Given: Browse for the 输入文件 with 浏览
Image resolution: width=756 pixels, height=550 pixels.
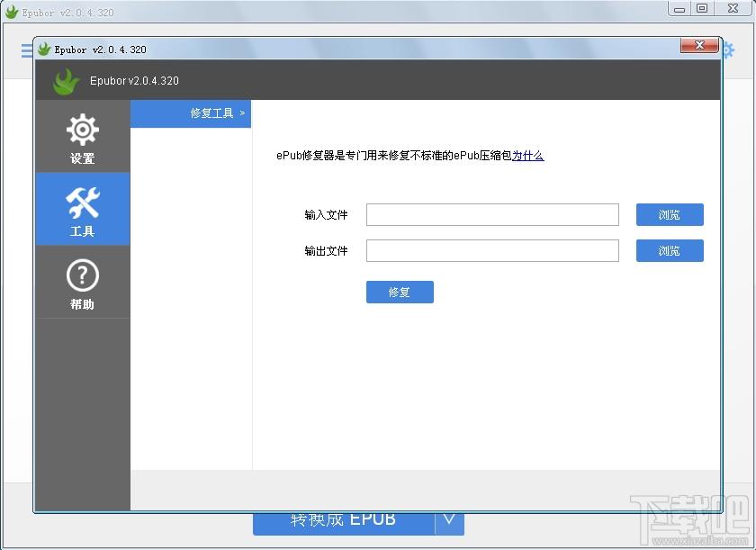Looking at the screenshot, I should [x=670, y=214].
